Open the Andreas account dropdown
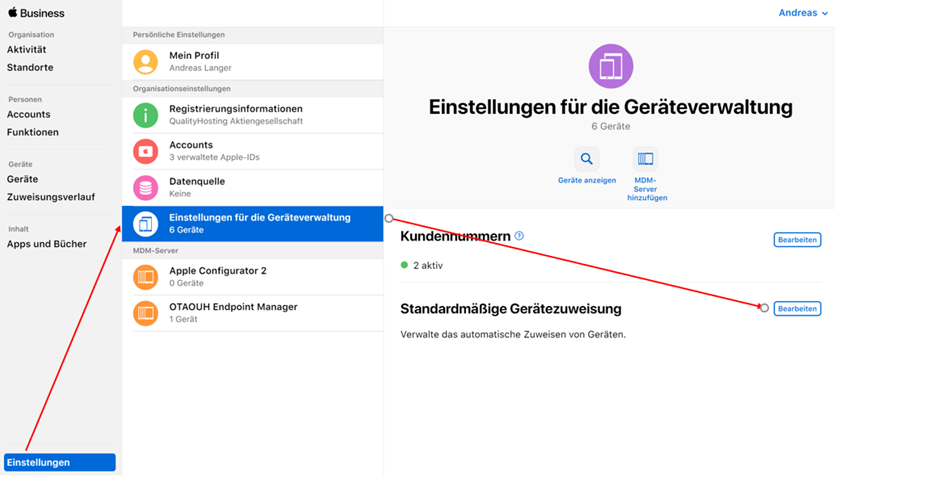945x498 pixels. (803, 13)
